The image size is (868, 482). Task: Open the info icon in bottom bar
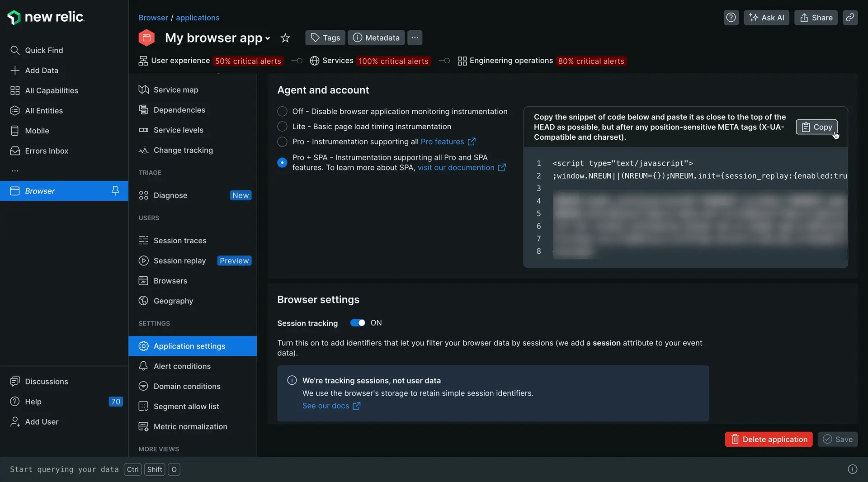pos(852,469)
